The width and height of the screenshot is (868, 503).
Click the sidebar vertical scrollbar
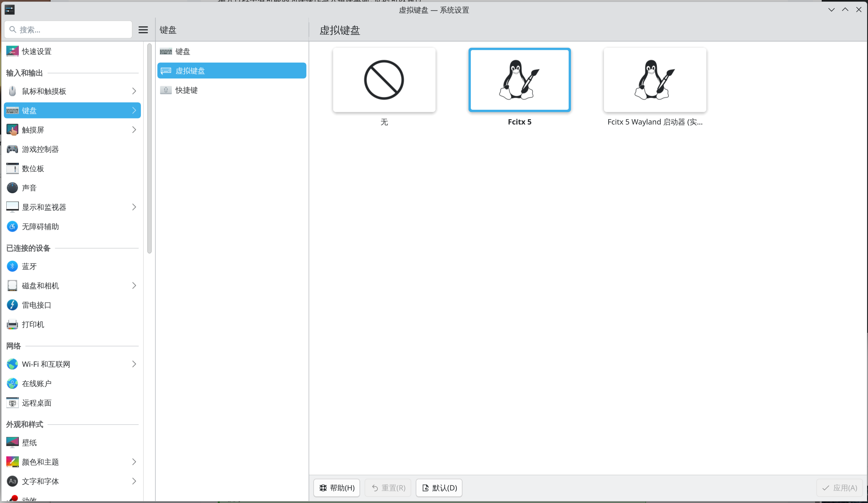tap(149, 149)
